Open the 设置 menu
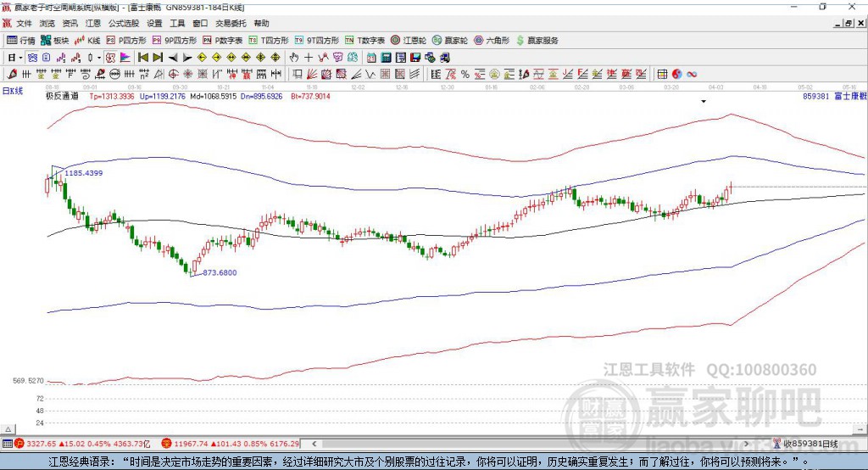Viewport: 868px width, 470px height. pyautogui.click(x=154, y=23)
